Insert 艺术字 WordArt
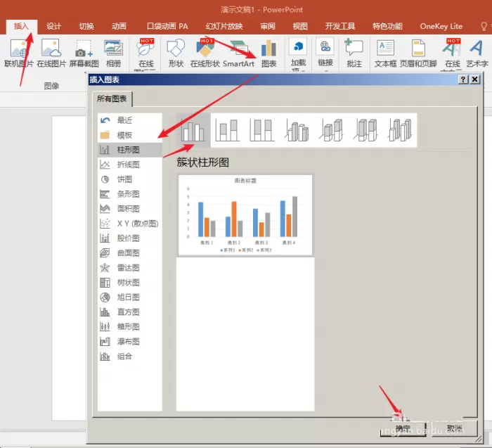Viewport: 492px width, 448px height. click(477, 53)
